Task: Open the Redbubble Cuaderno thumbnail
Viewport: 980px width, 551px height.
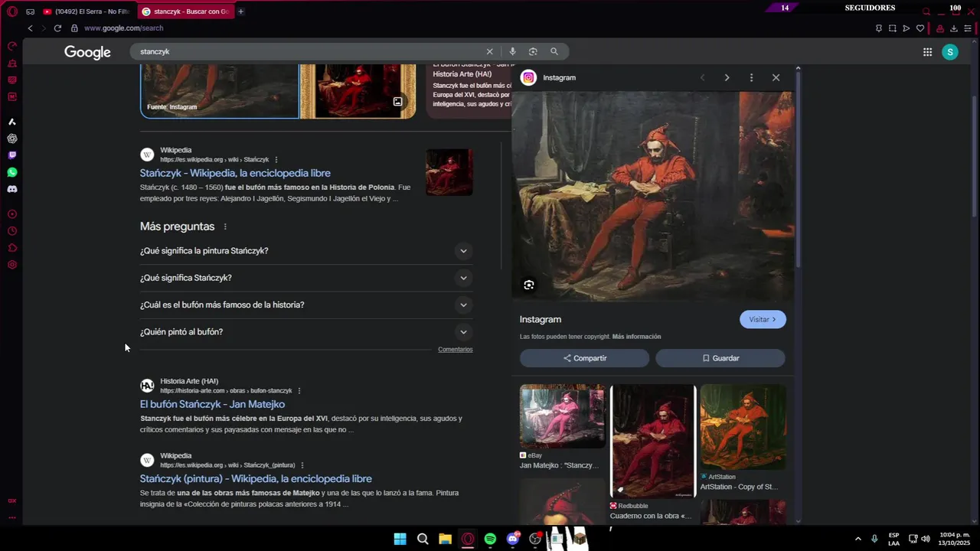Action: point(653,441)
